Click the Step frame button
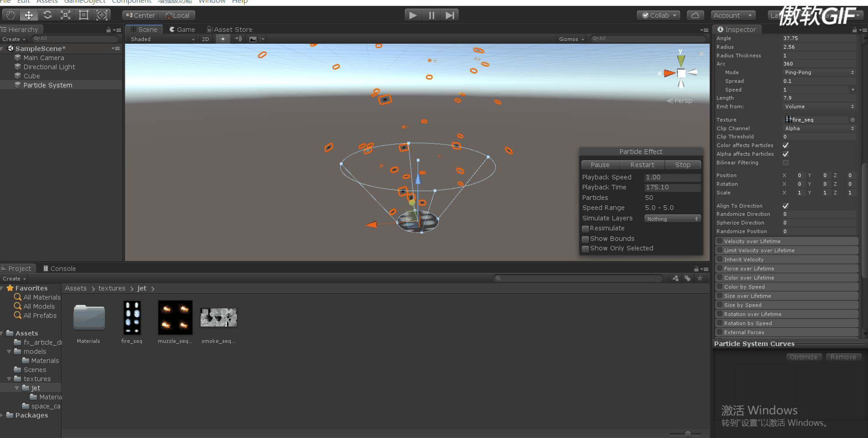Viewport: 868px width, 438px height. pyautogui.click(x=449, y=15)
